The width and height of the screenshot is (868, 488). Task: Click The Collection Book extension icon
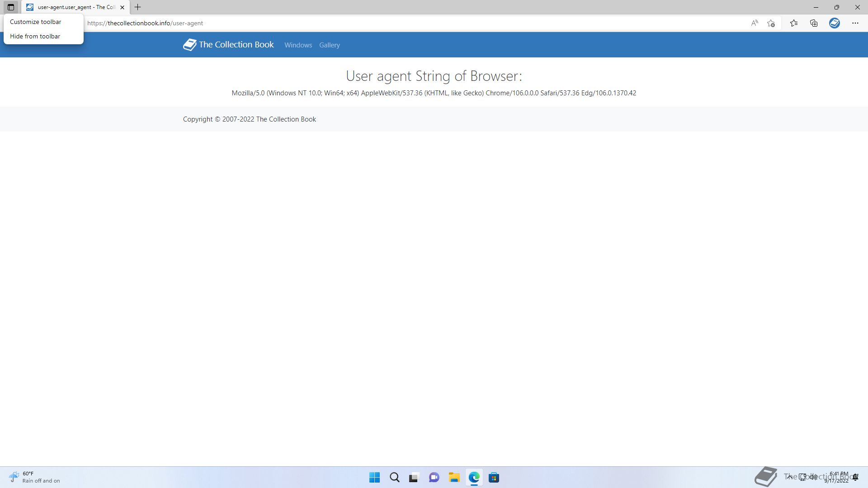click(x=834, y=23)
